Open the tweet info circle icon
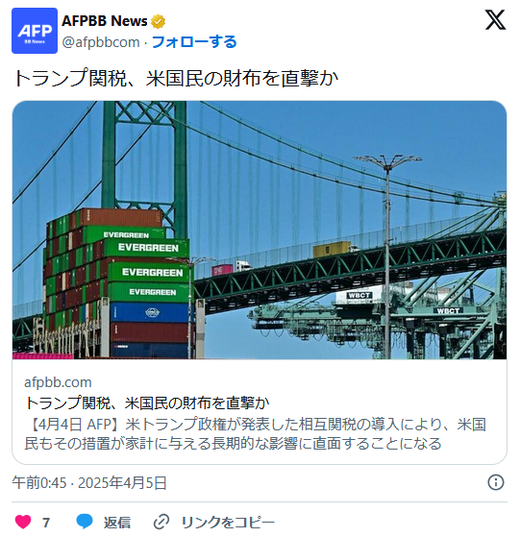Image resolution: width=520 pixels, height=537 pixels. point(495,482)
